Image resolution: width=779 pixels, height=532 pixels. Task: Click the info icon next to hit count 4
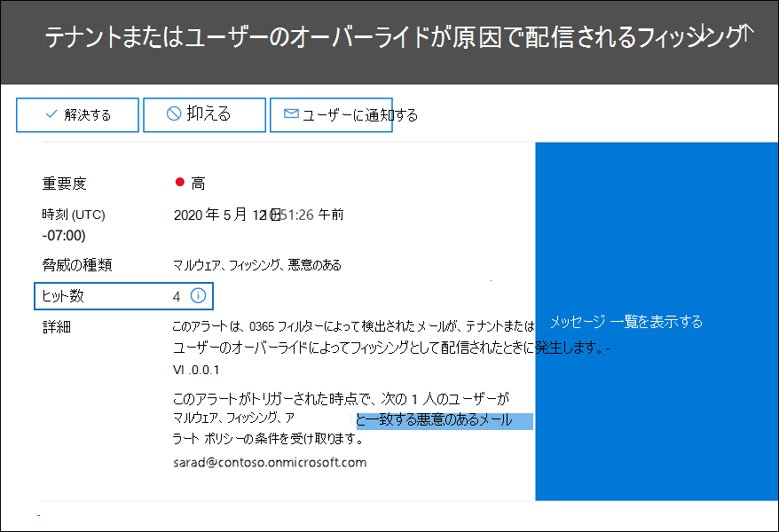click(198, 296)
